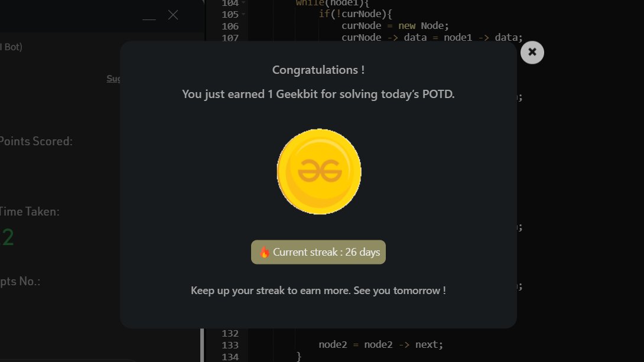Click the gold Geekbit coin image

pyautogui.click(x=319, y=172)
